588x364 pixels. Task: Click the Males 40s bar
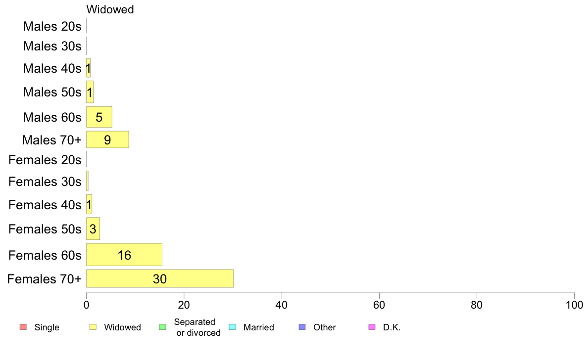[88, 68]
